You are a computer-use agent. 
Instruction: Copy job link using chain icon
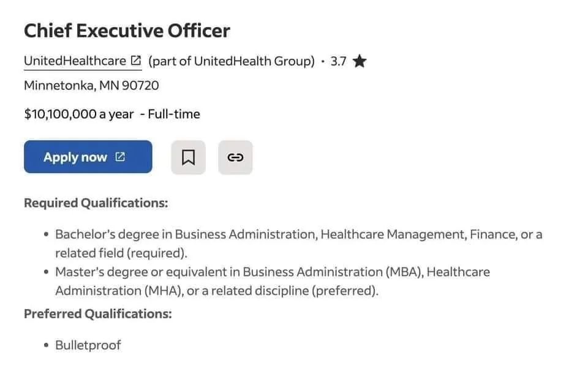coord(235,157)
